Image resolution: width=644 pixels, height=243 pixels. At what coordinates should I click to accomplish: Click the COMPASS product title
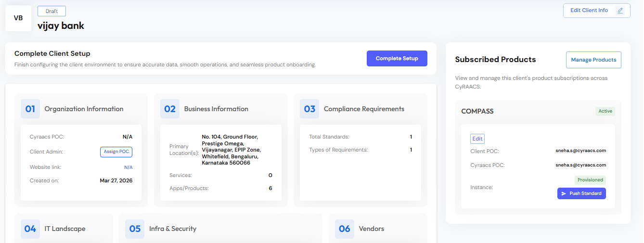477,111
